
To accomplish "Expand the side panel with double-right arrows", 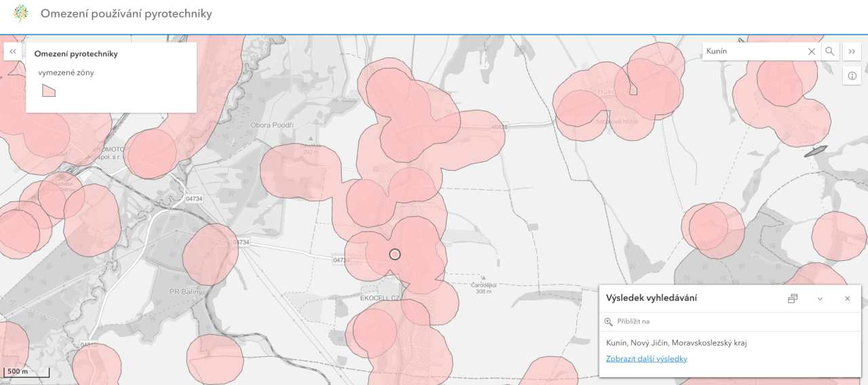I will coord(852,52).
